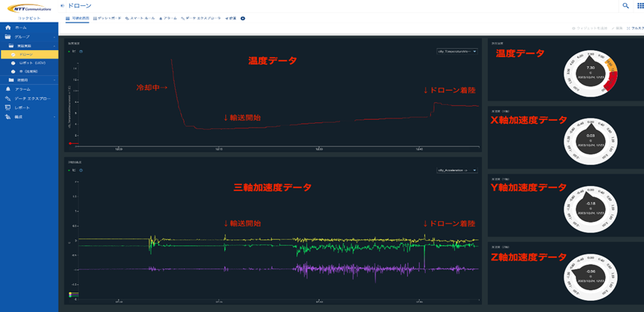Viewport: 644px width, 312px height.
Task: Click the clock icon in the acceleration chart widget
Action: pos(81,170)
